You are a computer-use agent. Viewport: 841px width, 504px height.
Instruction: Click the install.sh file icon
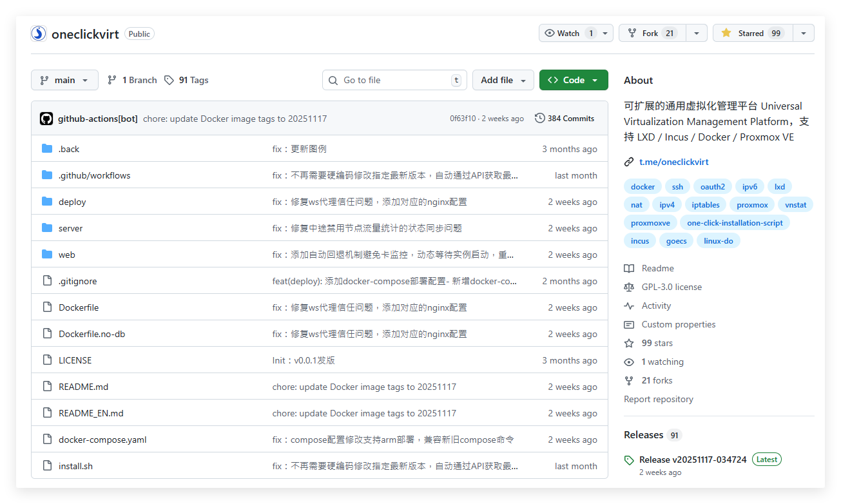(x=46, y=465)
